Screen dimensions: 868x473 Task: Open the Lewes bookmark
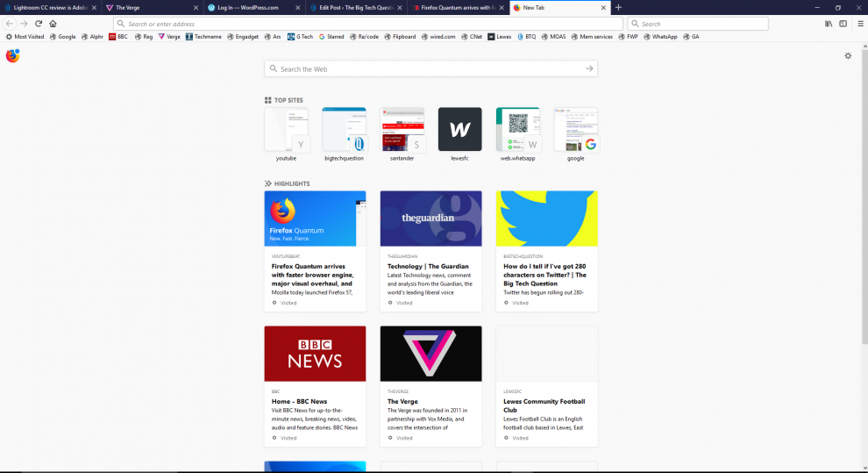500,37
